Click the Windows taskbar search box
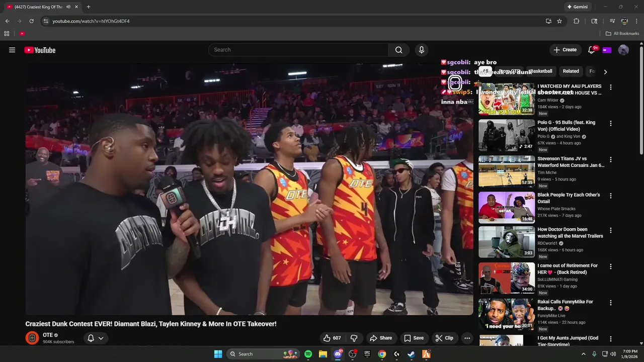The width and height of the screenshot is (644, 362). (x=262, y=354)
